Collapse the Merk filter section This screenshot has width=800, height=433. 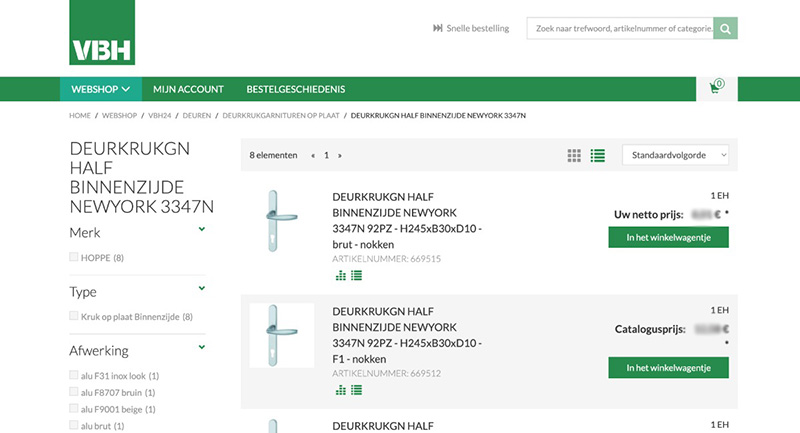[202, 230]
